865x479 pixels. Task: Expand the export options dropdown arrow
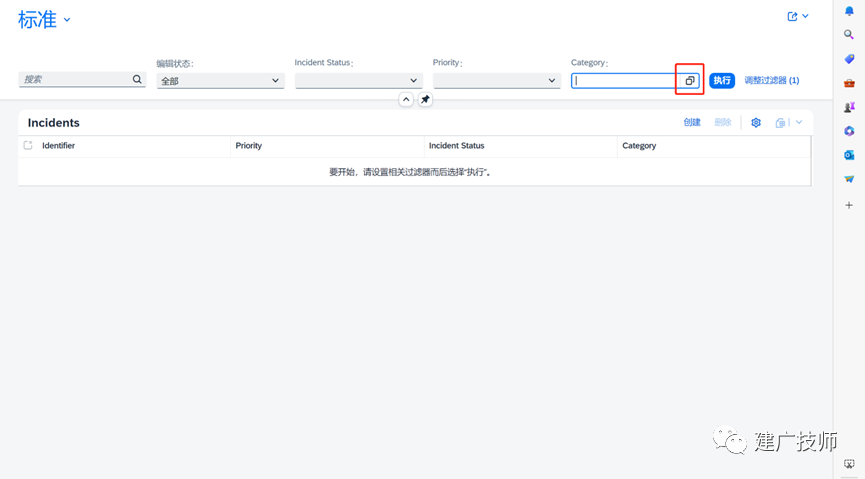pyautogui.click(x=799, y=123)
